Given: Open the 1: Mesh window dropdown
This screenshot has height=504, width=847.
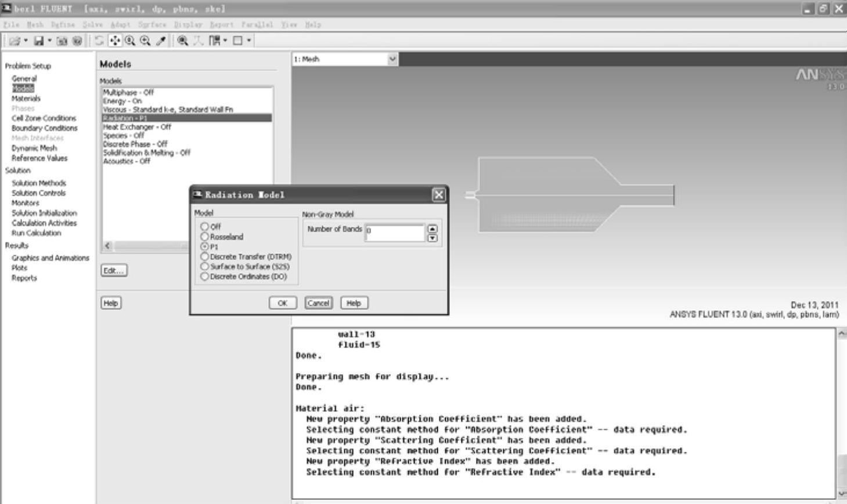Looking at the screenshot, I should point(392,59).
